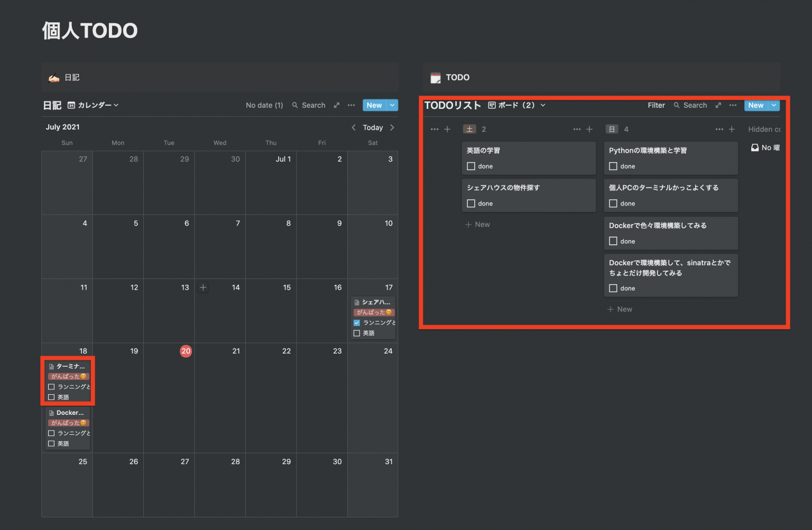Uncheck the ランニング checkbox on July 17 entry

pyautogui.click(x=357, y=322)
